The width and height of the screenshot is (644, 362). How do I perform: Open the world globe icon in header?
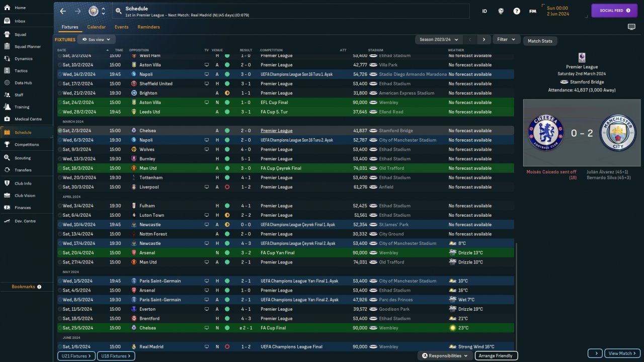pos(501,11)
